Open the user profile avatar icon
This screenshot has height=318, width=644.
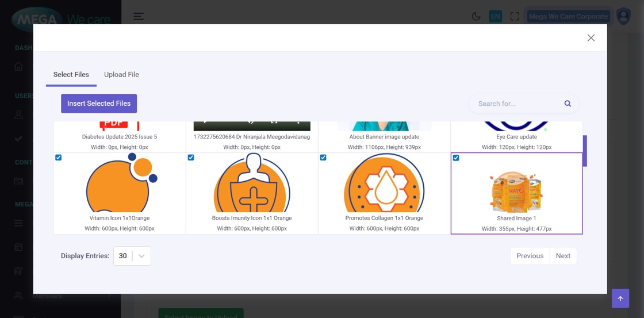(623, 16)
